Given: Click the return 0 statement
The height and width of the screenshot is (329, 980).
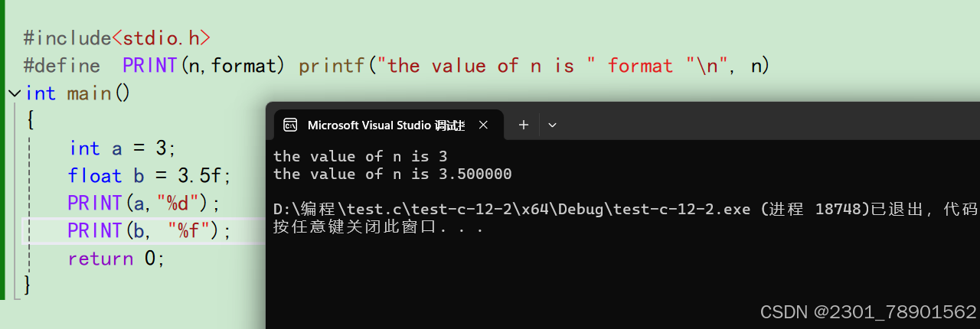Looking at the screenshot, I should pos(116,259).
